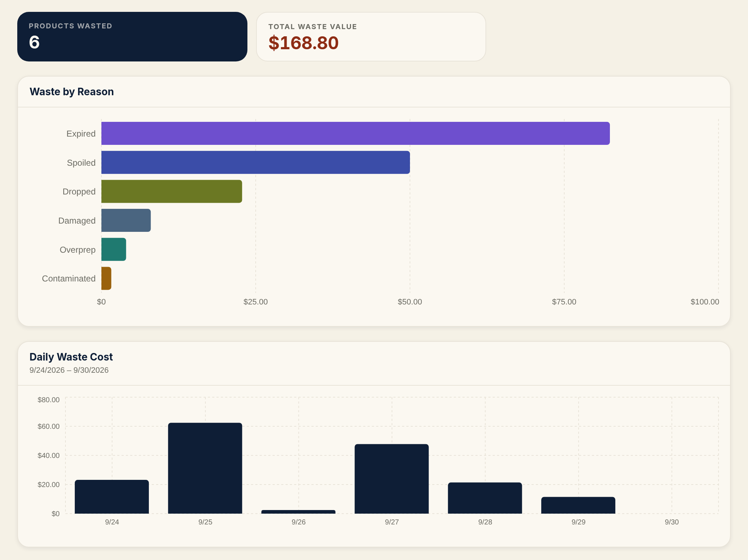748x560 pixels.
Task: Click the "$80.00" y-axis label
Action: pos(49,400)
